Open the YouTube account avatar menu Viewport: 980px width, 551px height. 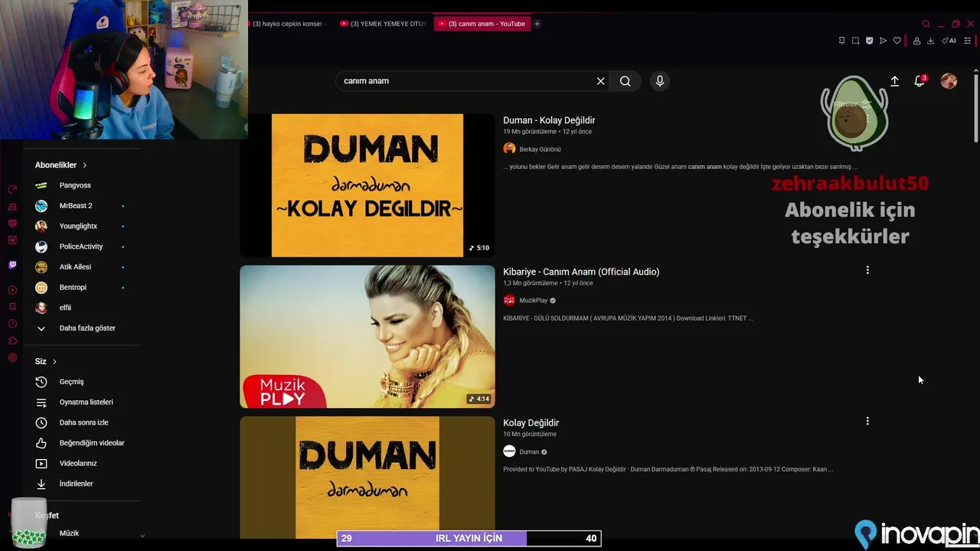[949, 81]
